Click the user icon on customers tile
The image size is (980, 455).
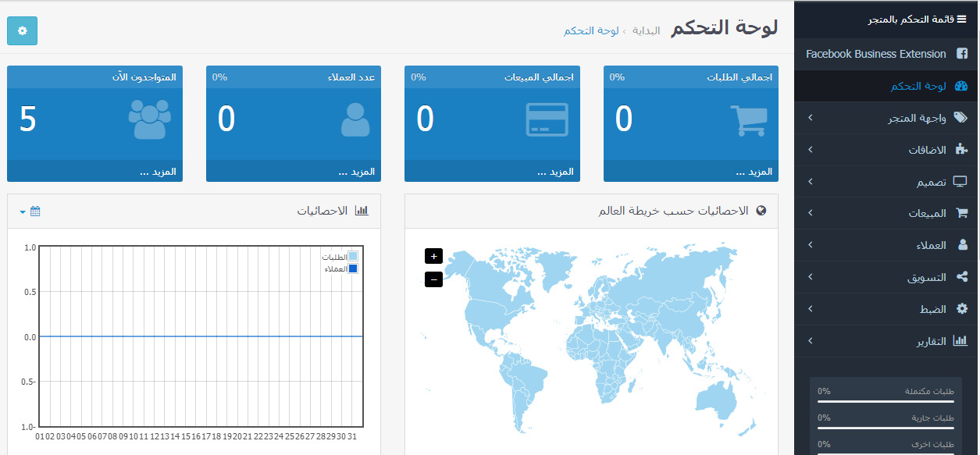355,119
